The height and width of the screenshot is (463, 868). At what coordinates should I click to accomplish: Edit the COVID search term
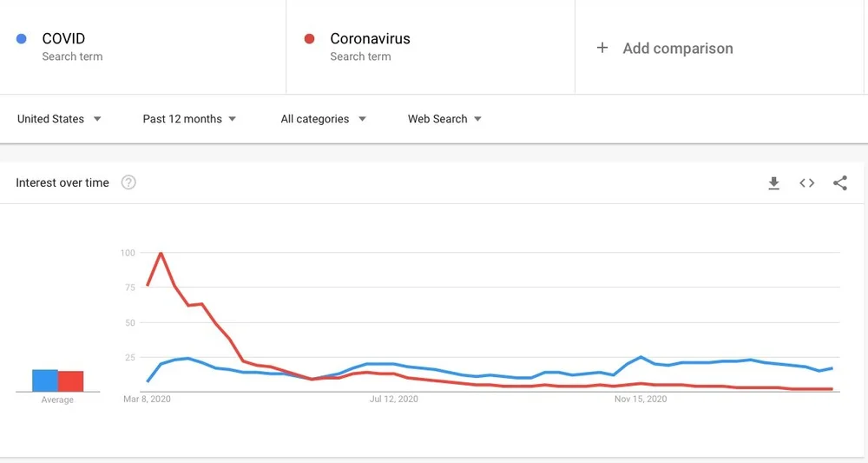(x=63, y=39)
